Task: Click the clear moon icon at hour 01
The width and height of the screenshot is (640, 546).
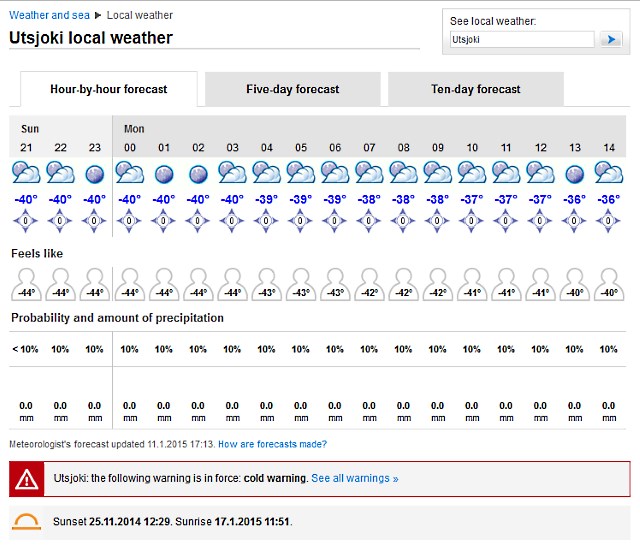Action: tap(164, 174)
